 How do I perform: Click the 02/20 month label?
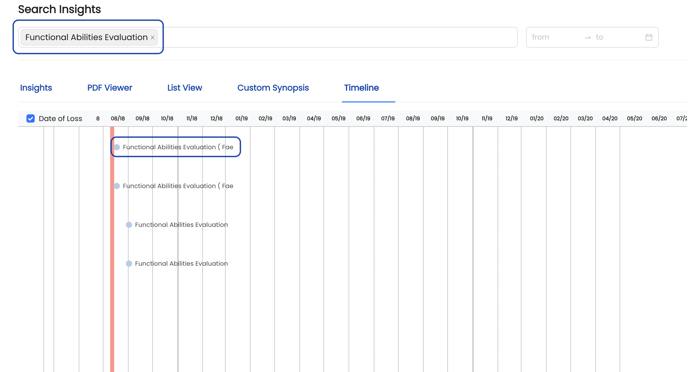tap(561, 118)
